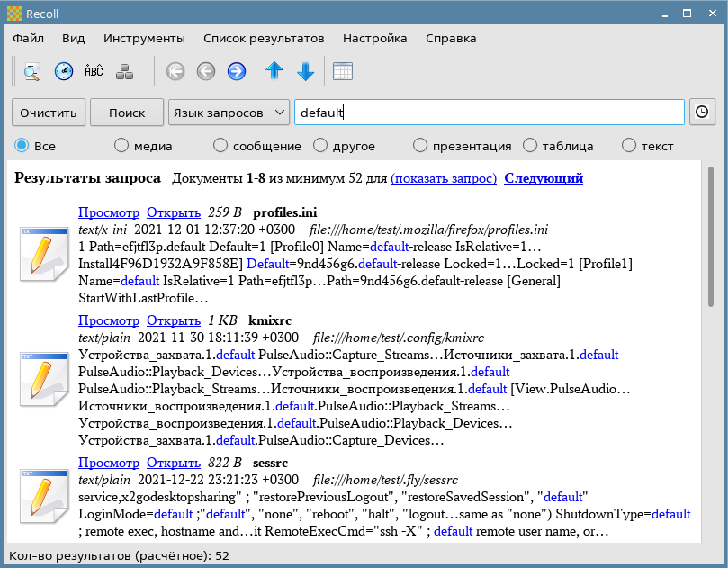Click the blue next page arrow
Viewport: 728px width, 568px height.
pyautogui.click(x=236, y=71)
